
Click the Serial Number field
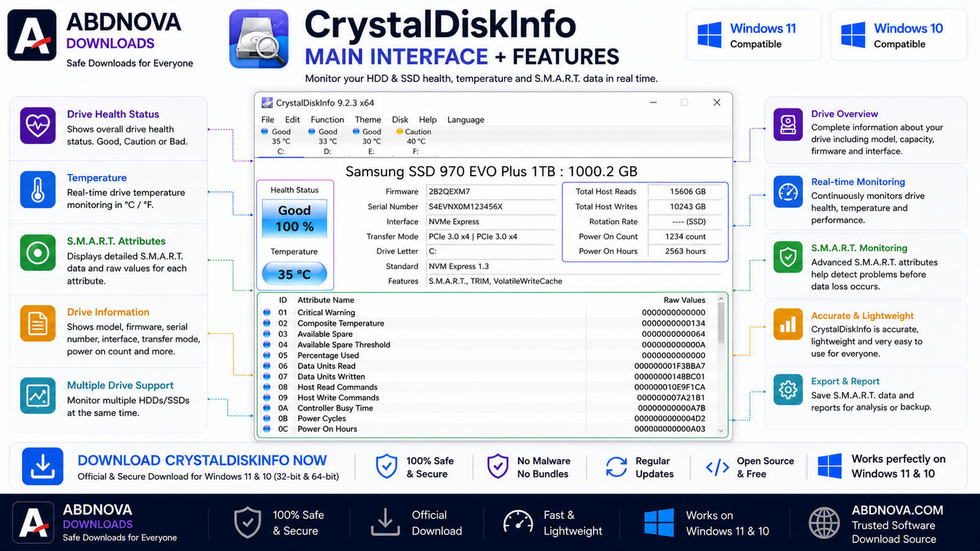click(491, 206)
